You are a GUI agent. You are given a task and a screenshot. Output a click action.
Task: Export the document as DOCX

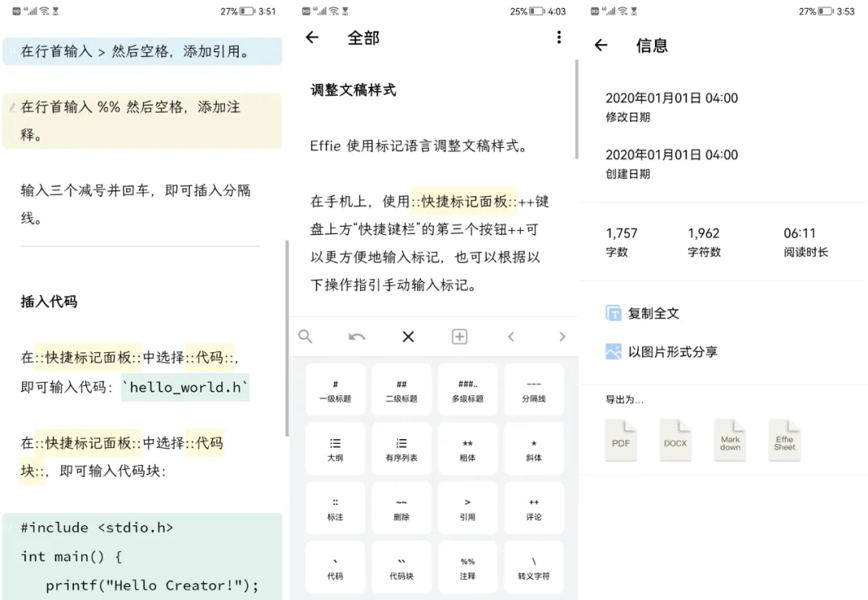pos(675,441)
